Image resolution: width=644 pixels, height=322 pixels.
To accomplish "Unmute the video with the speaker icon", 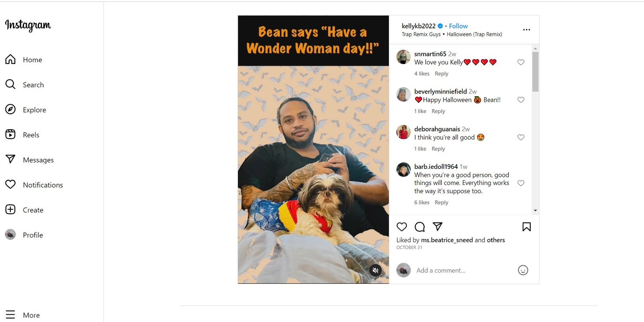I will (x=375, y=270).
